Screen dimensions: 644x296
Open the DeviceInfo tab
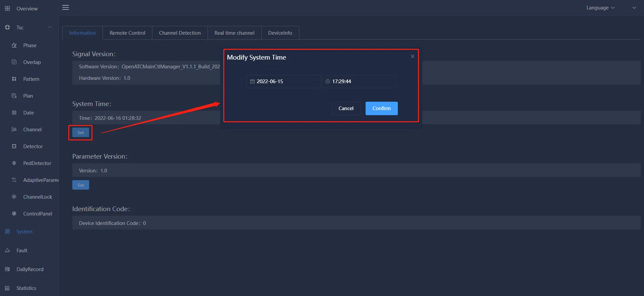pos(280,33)
